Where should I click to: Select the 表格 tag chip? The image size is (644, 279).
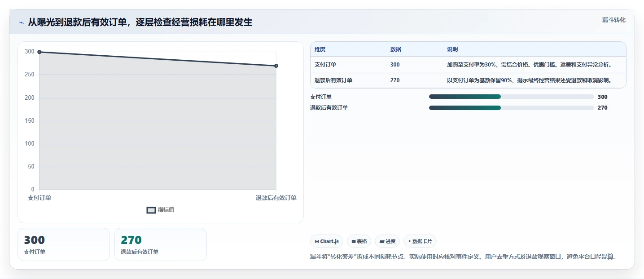coord(359,241)
